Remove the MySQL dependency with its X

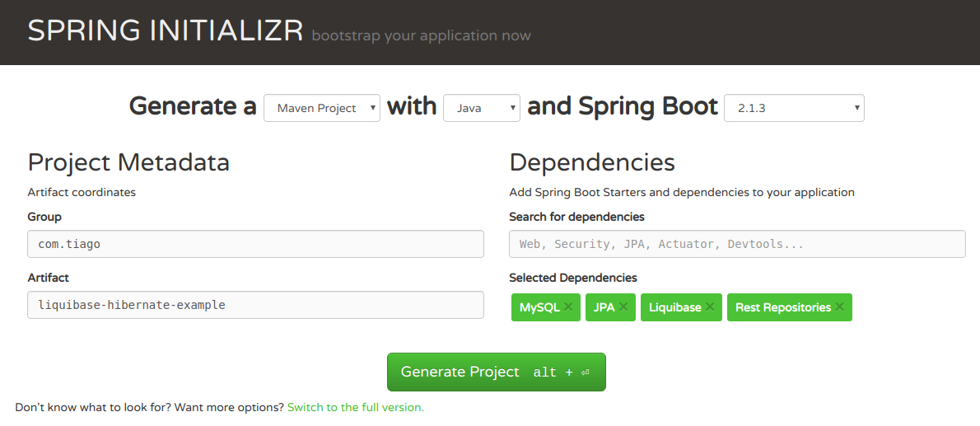(567, 307)
